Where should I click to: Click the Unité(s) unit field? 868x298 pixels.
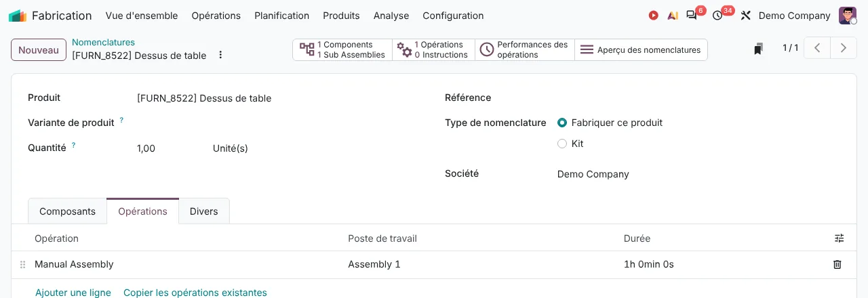click(x=231, y=148)
